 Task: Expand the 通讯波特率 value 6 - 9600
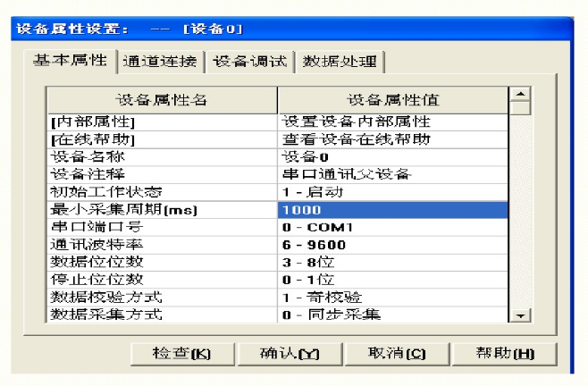393,244
